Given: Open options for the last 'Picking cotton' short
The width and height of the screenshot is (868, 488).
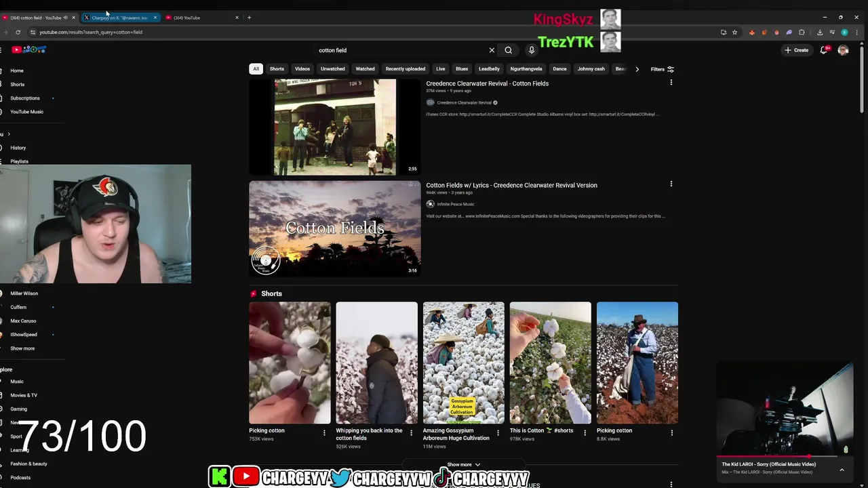Looking at the screenshot, I should pos(672,432).
